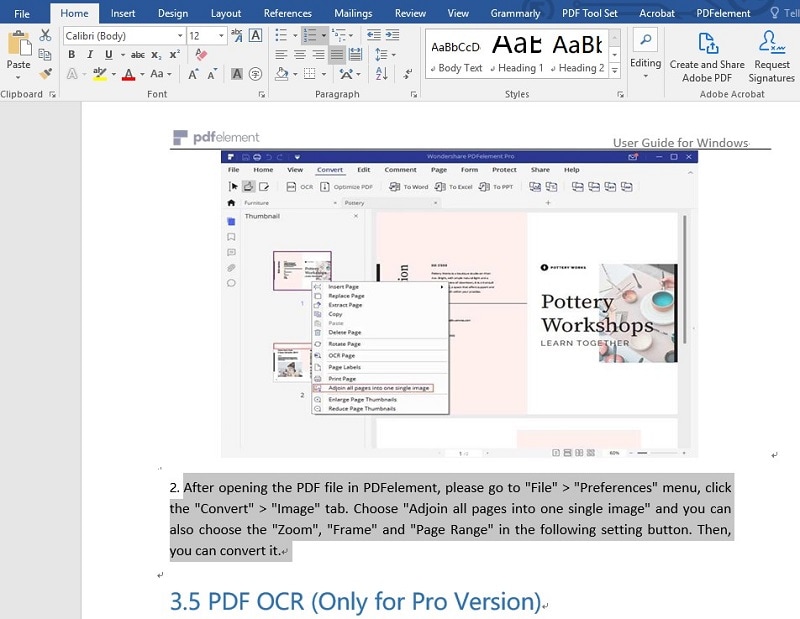Image resolution: width=800 pixels, height=619 pixels.
Task: Switch to the Insert tab
Action: click(123, 13)
